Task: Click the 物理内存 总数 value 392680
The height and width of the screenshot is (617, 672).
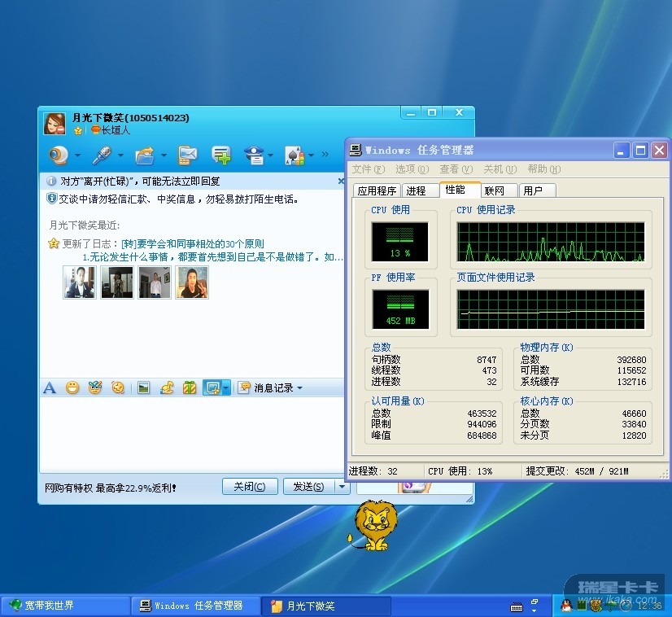Action: coord(631,360)
